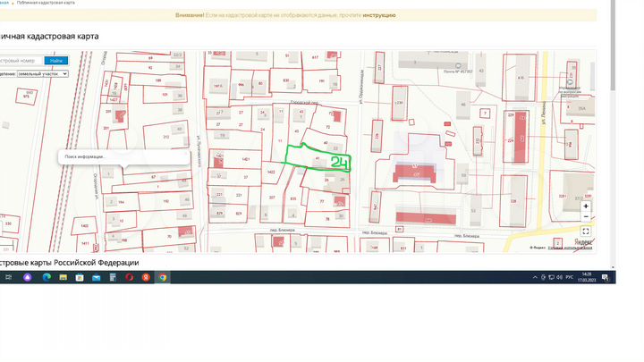The image size is (644, 362).
Task: Open Opera browser from the taskbar
Action: [x=129, y=277]
